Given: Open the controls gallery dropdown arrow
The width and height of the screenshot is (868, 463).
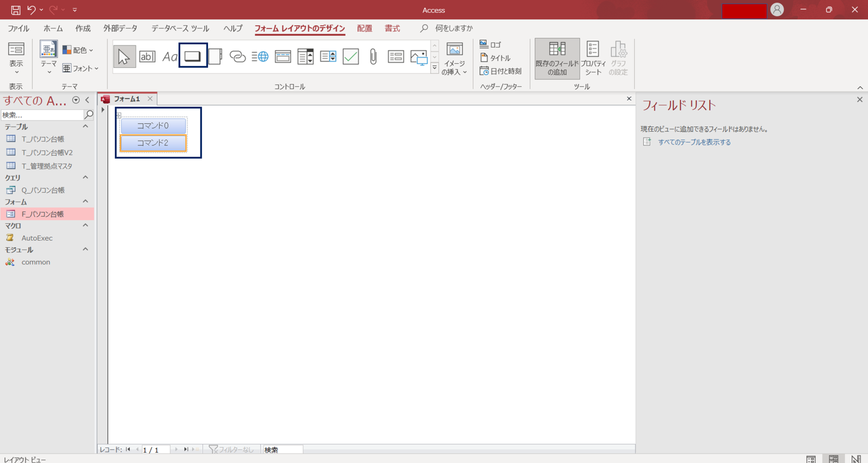Looking at the screenshot, I should [434, 67].
